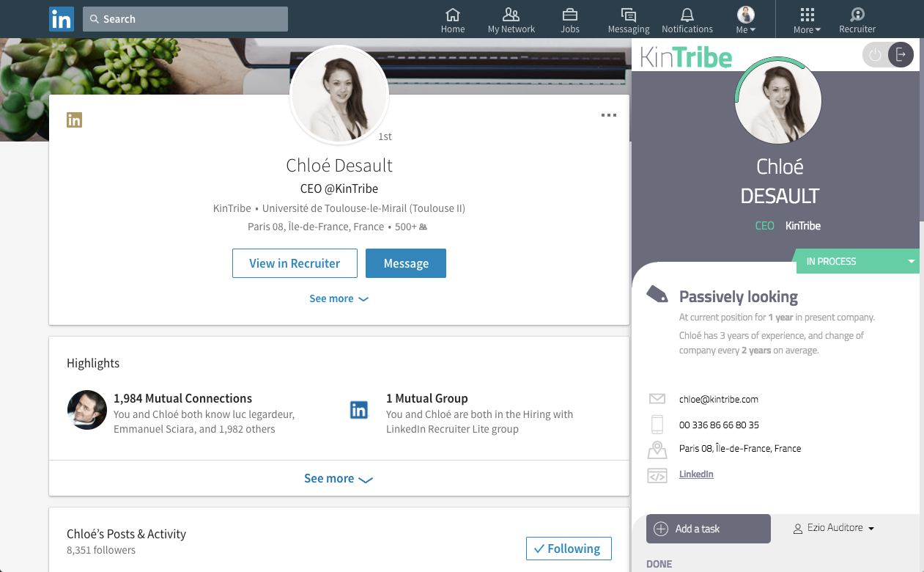Screen dimensions: 924x572
Task: Click the KinTribe logout arrow icon
Action: (901, 55)
